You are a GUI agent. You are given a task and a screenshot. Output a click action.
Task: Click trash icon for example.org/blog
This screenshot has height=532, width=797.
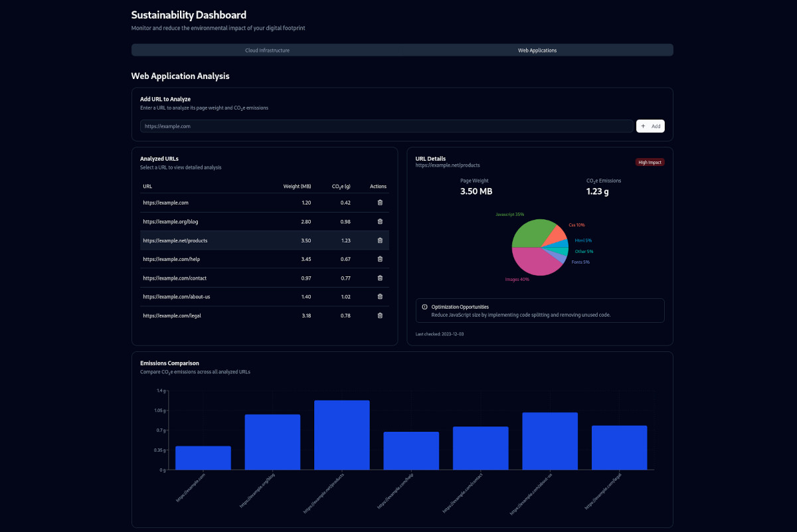tap(380, 221)
